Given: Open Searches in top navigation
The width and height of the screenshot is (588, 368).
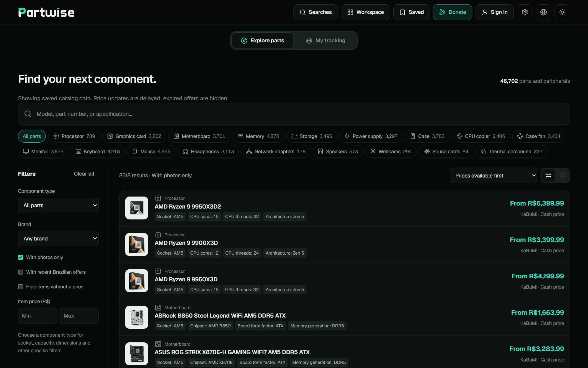Looking at the screenshot, I should (x=316, y=12).
